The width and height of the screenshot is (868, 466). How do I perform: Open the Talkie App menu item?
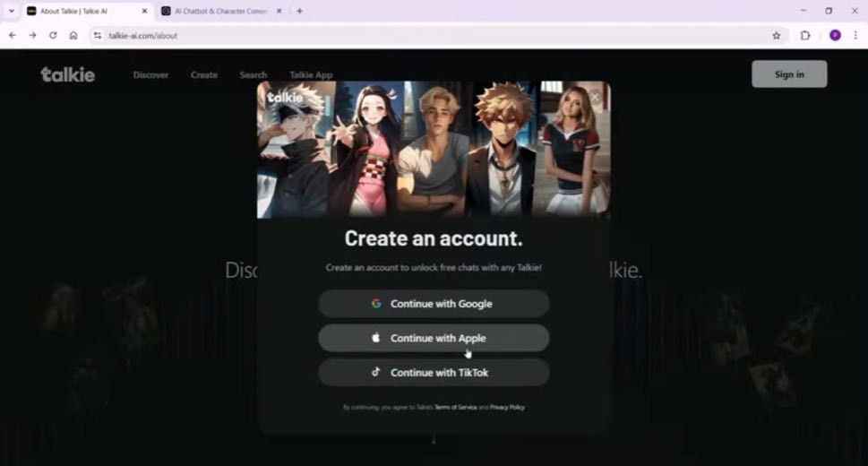tap(311, 74)
